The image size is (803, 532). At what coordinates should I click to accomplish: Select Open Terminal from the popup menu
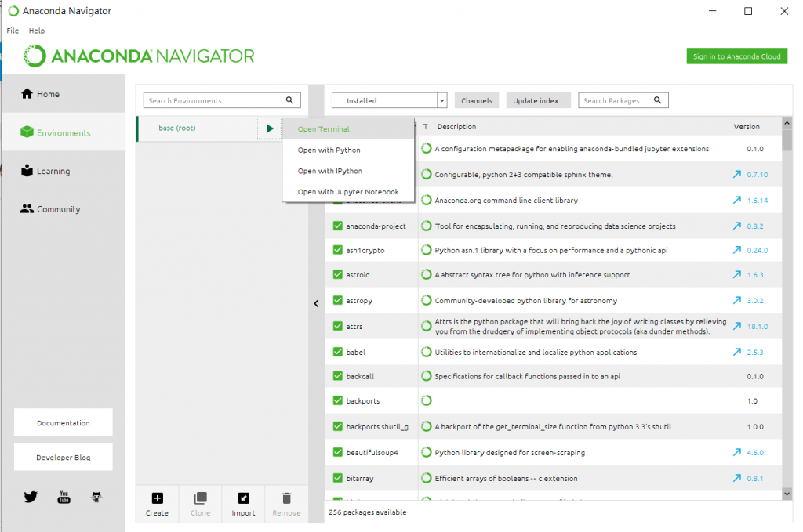click(348, 129)
